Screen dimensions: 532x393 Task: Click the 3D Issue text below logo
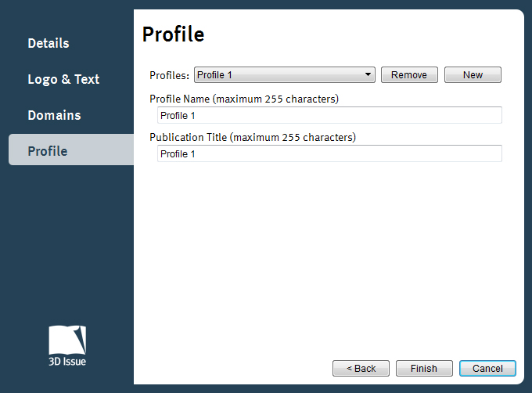[x=67, y=362]
